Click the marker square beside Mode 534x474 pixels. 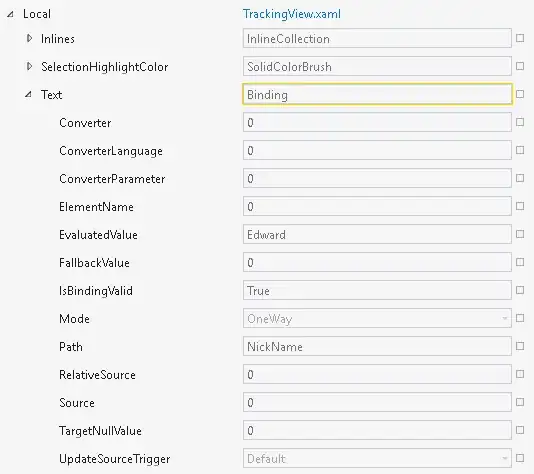click(520, 318)
